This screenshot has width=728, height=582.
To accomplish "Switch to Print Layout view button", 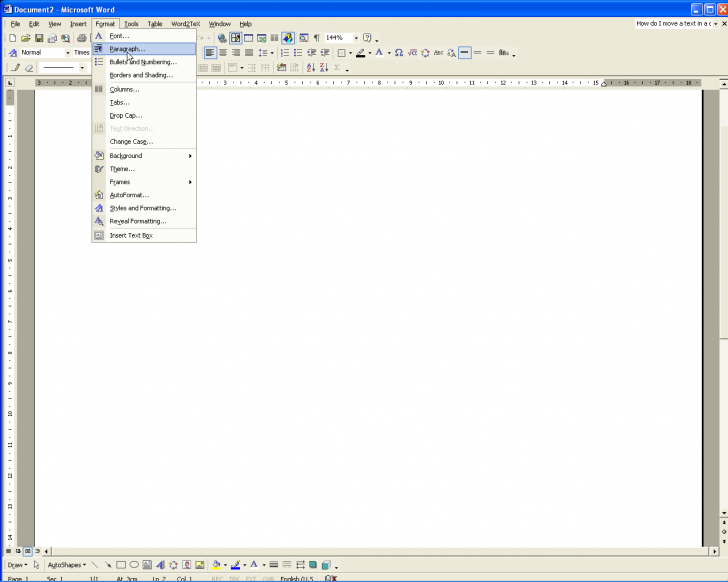I will (27, 551).
